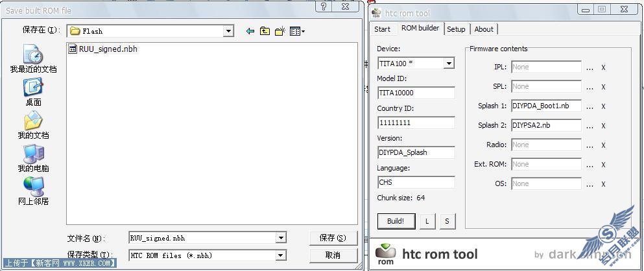Image resolution: width=644 pixels, height=271 pixels.
Task: Open Desktop shortcut (桌面)
Action: point(34,93)
